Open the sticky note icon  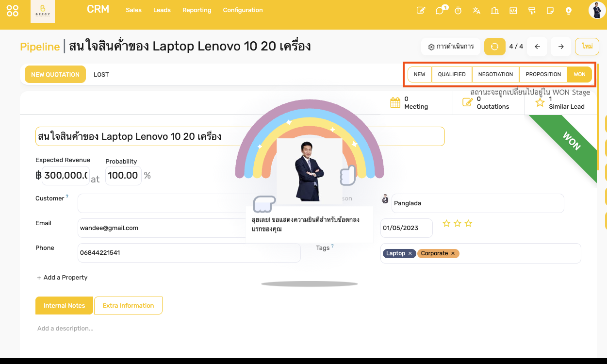tap(550, 10)
